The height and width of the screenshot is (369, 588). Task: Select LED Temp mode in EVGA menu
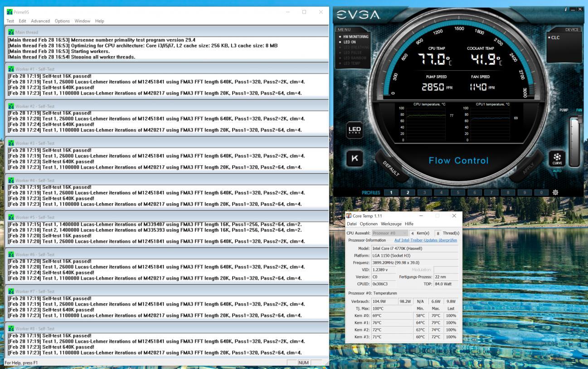351,64
